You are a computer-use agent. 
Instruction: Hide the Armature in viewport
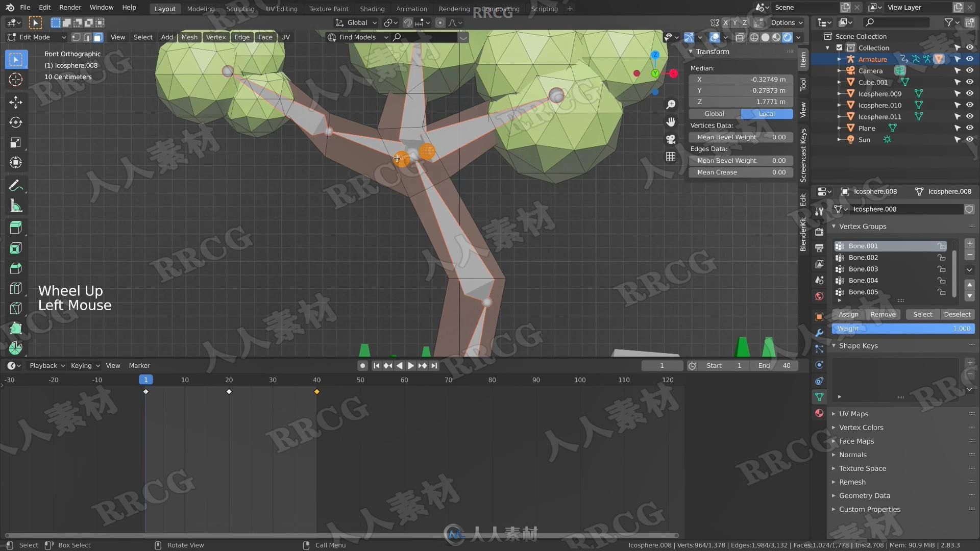(970, 59)
